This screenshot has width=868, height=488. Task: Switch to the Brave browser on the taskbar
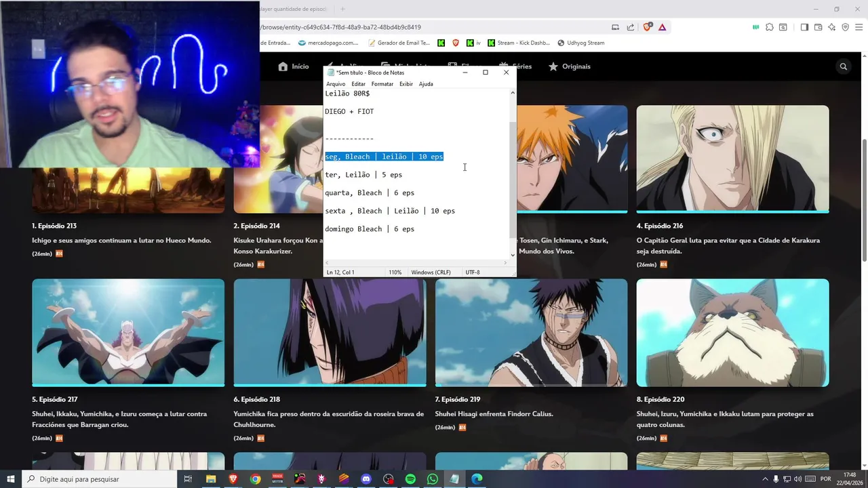(x=233, y=479)
